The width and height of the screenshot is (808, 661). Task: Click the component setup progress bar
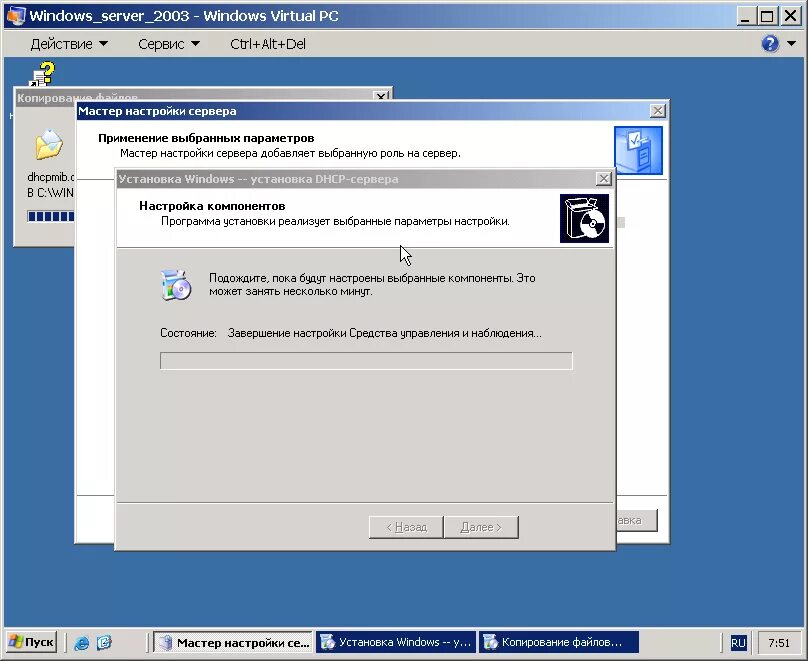point(366,361)
